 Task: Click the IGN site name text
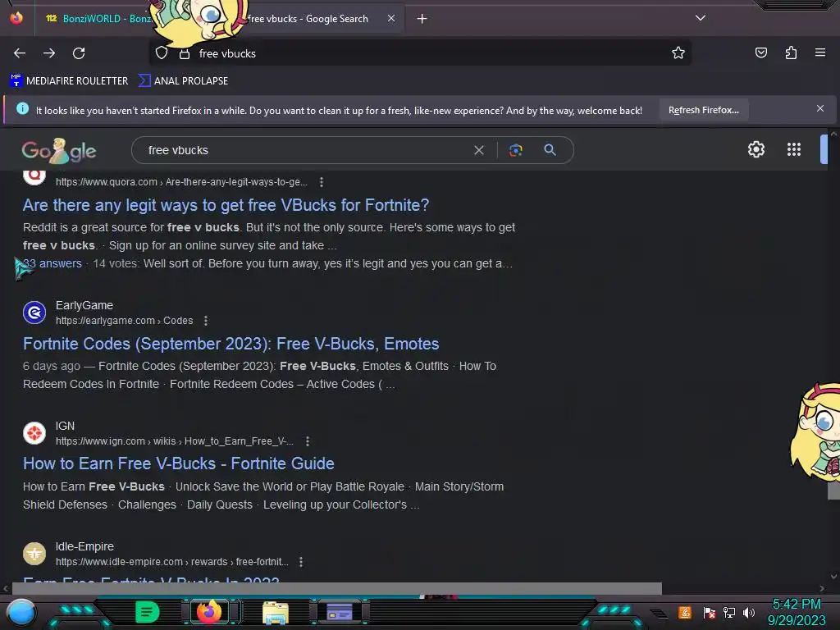tap(65, 426)
